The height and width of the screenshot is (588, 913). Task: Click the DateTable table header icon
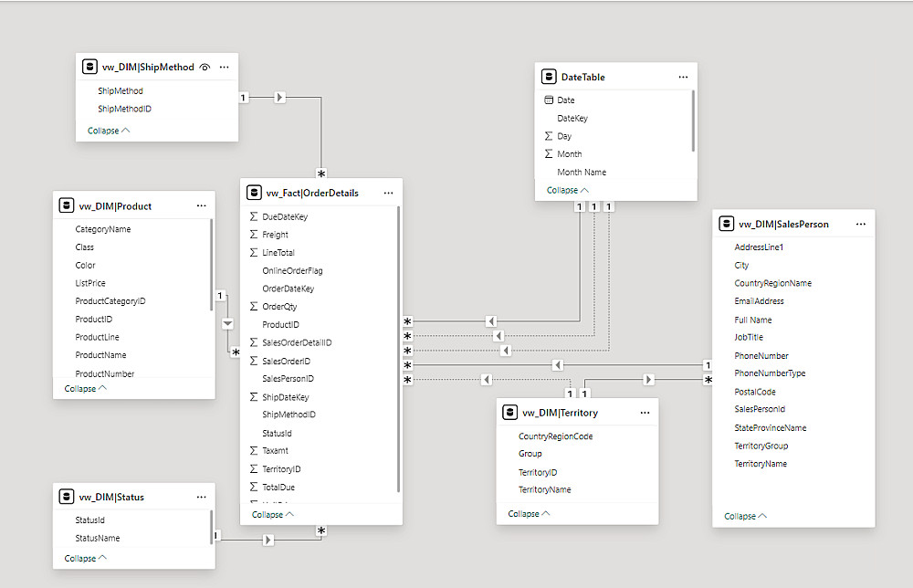549,78
